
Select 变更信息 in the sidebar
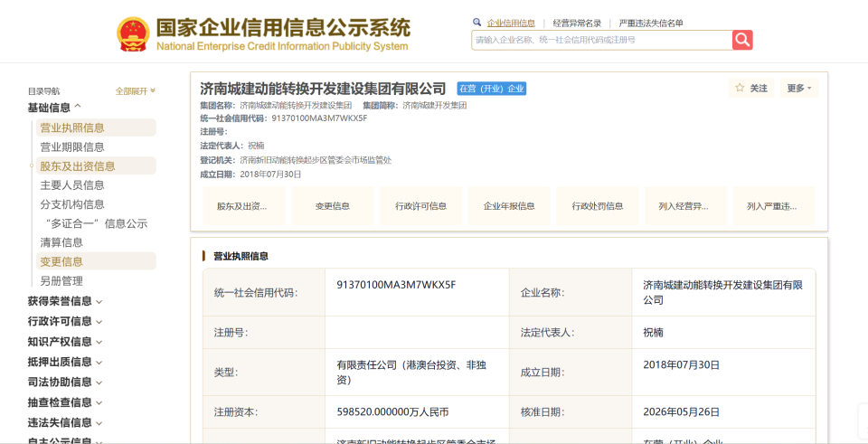96,261
